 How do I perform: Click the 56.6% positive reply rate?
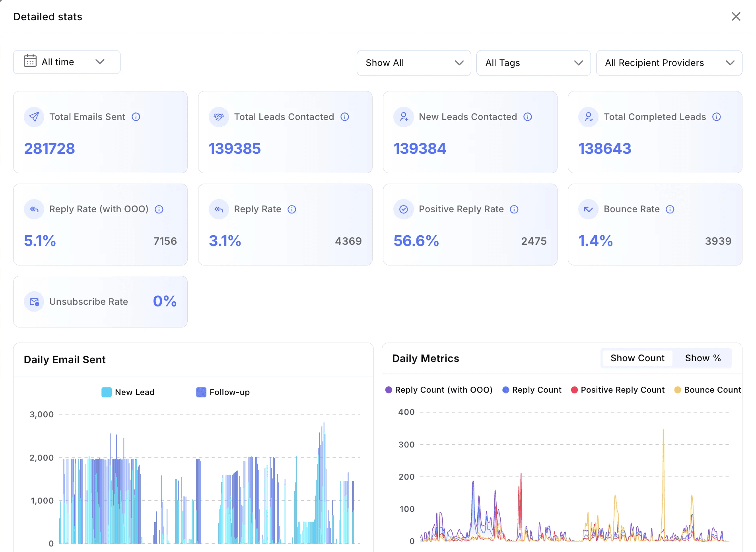(x=416, y=241)
